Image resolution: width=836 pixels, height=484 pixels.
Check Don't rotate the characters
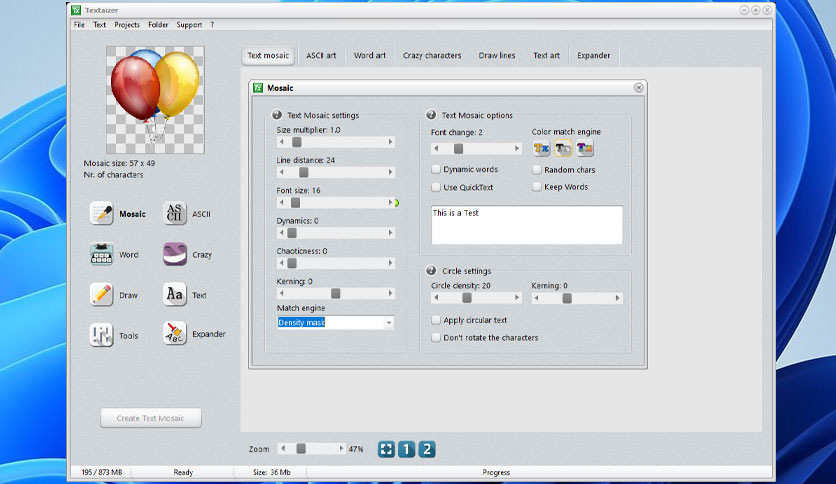click(x=436, y=337)
